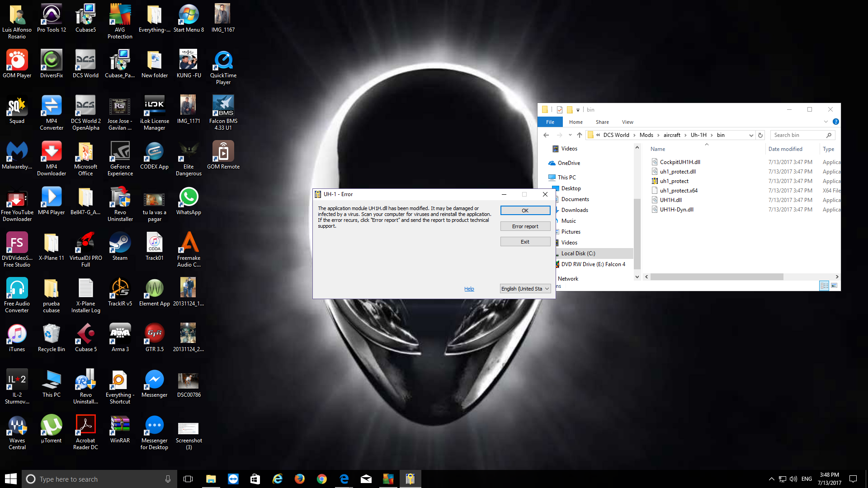Viewport: 868px width, 488px height.
Task: Select the Steam desktop icon
Action: (120, 246)
